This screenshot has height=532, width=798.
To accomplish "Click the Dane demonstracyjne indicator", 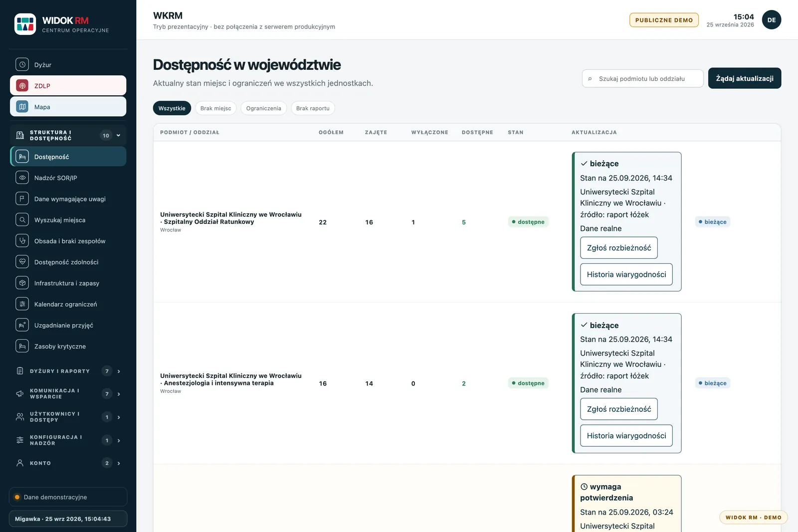I will coord(68,497).
